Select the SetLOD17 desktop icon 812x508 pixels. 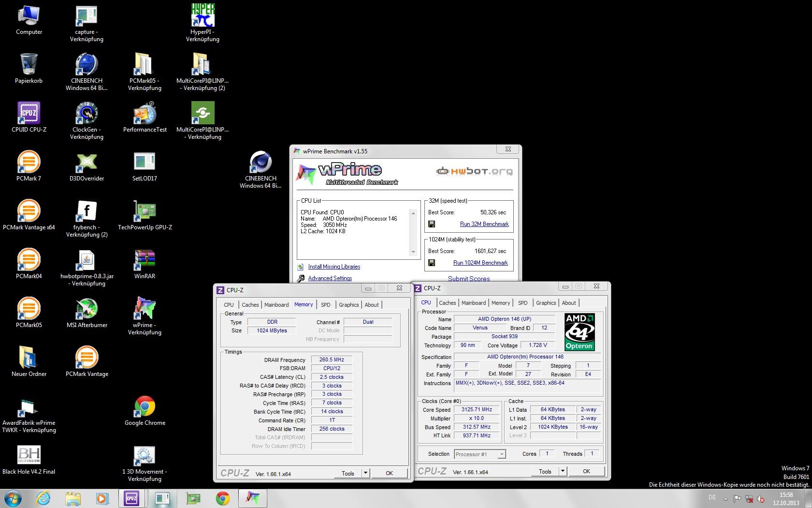pos(145,166)
